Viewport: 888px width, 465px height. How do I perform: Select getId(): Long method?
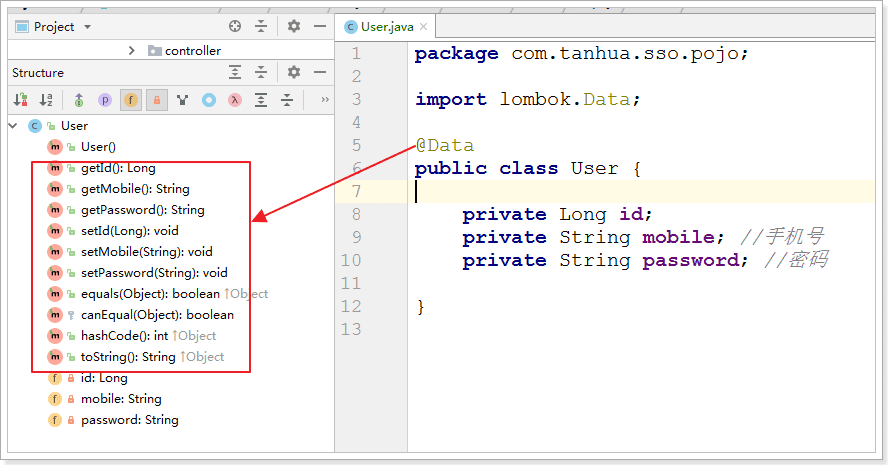point(118,168)
